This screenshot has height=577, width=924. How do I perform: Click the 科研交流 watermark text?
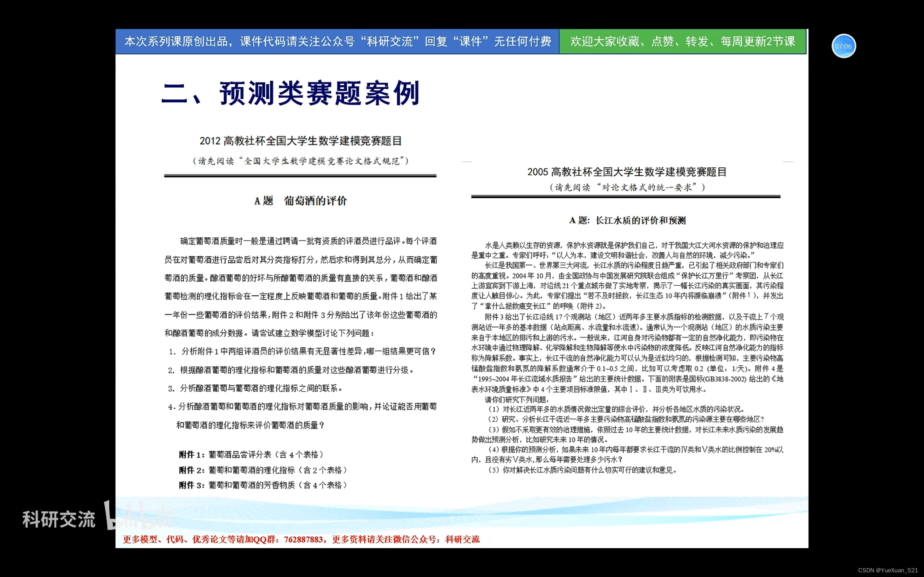click(x=58, y=519)
